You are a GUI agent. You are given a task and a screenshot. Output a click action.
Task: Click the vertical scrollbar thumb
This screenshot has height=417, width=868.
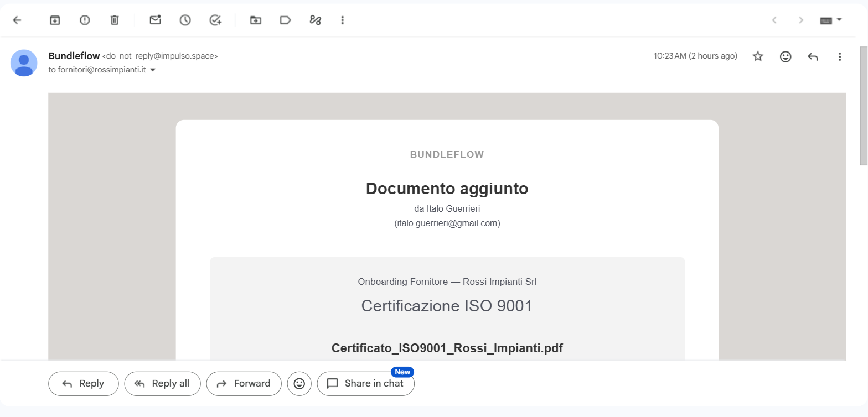click(x=864, y=105)
